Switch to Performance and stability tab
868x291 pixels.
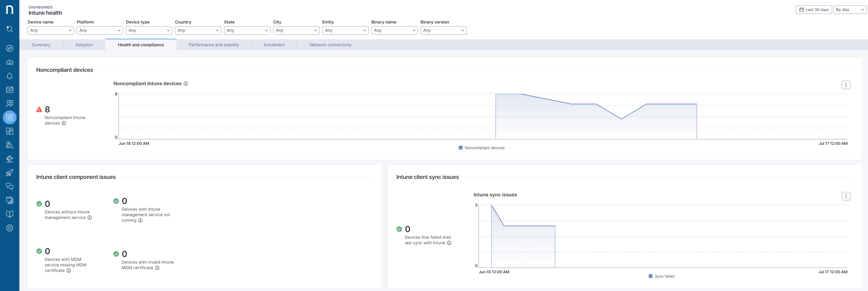tap(214, 45)
